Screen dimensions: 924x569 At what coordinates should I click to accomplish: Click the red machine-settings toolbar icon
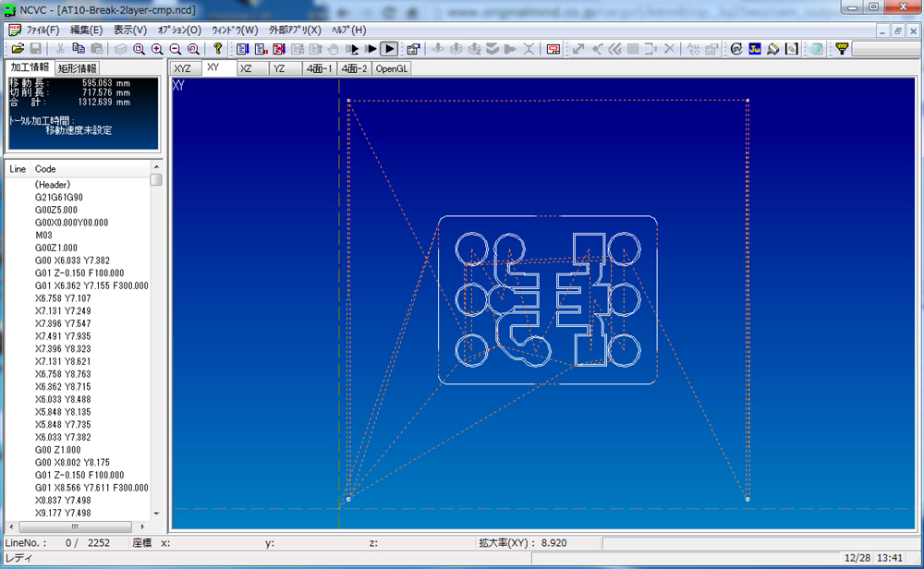click(553, 48)
